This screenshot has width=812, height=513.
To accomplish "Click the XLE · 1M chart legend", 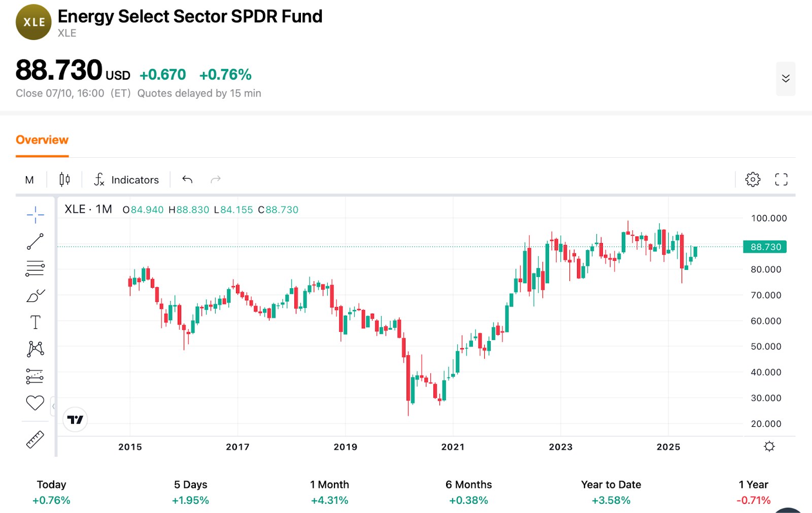I will click(88, 209).
